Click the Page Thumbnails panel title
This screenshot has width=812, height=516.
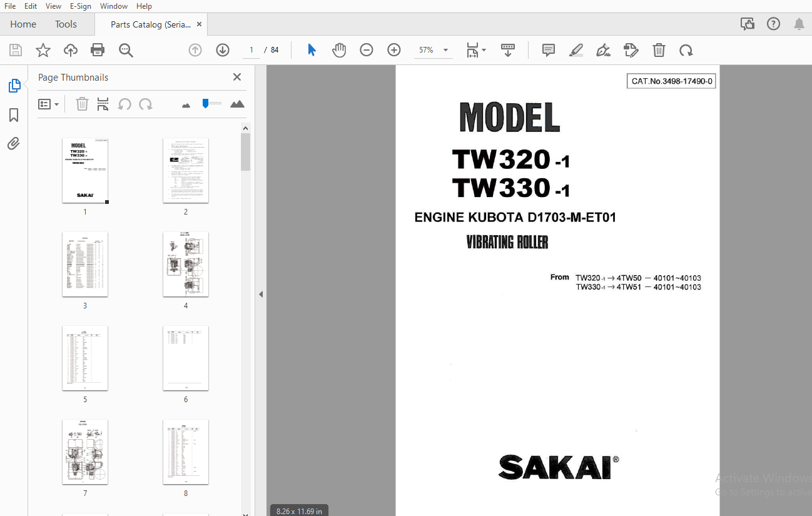click(73, 78)
